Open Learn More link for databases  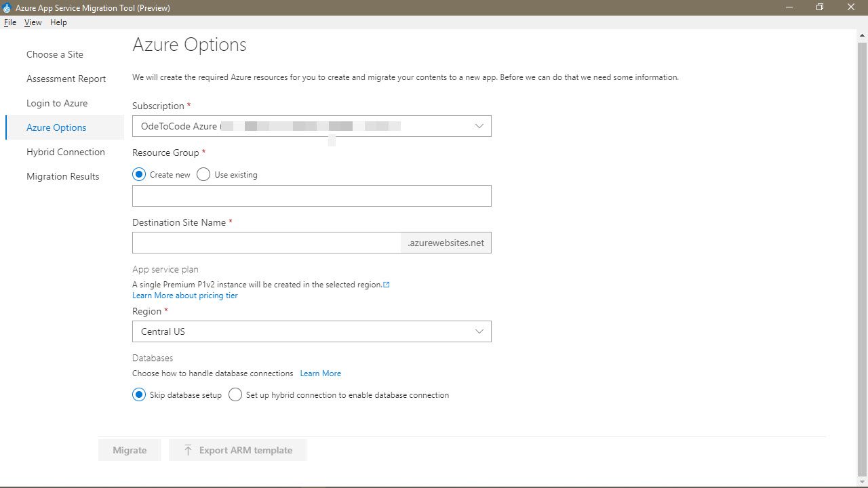point(321,373)
